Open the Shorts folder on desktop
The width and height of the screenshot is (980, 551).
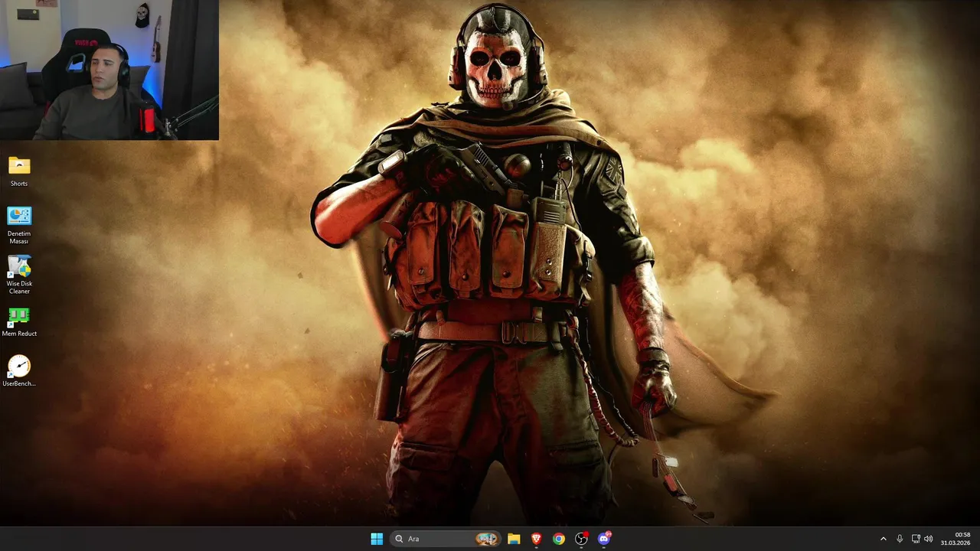point(19,171)
